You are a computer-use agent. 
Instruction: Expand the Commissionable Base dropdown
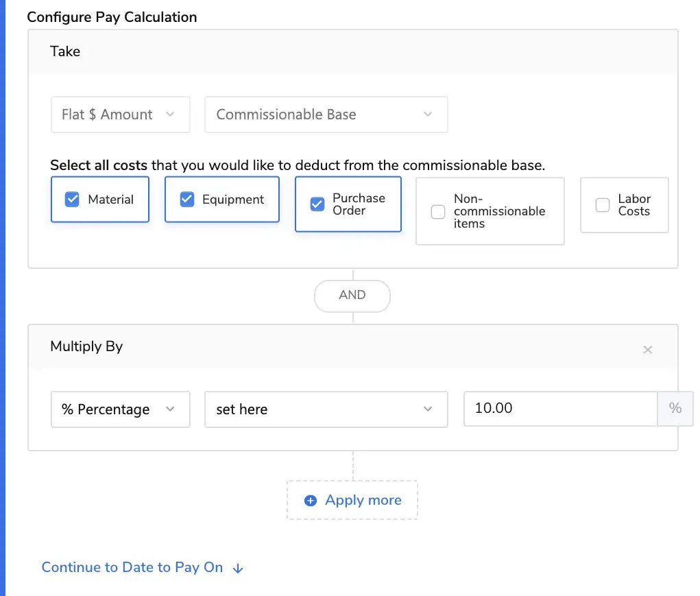tap(326, 115)
